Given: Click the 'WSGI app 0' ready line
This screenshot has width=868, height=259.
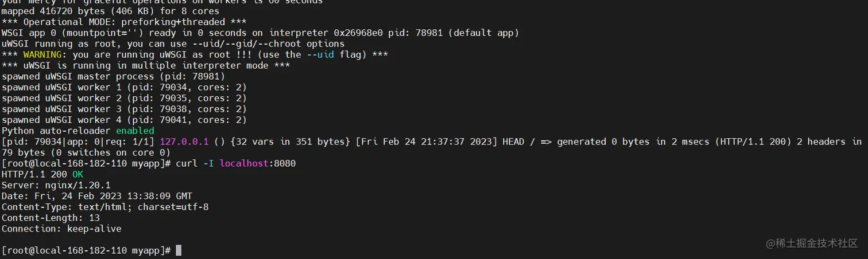Looking at the screenshot, I should point(260,33).
